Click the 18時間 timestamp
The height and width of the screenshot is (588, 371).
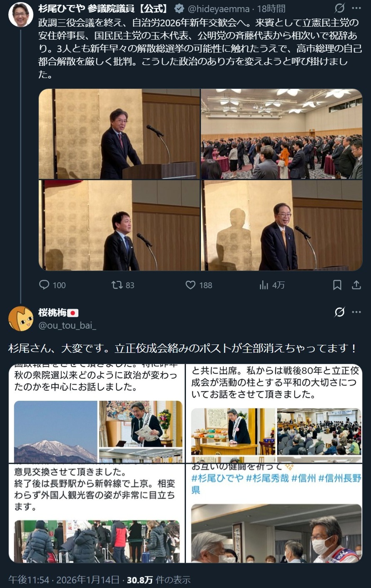coord(271,8)
